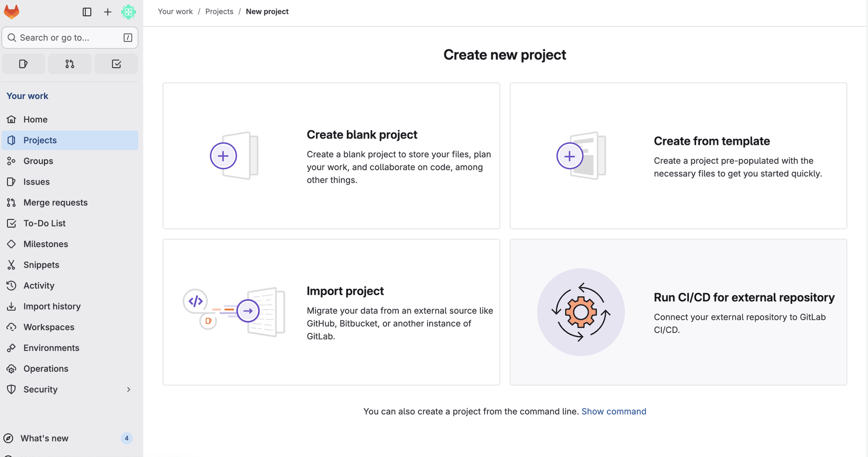Screen dimensions: 868x457
Task: Open the Create new plus menu
Action: tap(107, 12)
